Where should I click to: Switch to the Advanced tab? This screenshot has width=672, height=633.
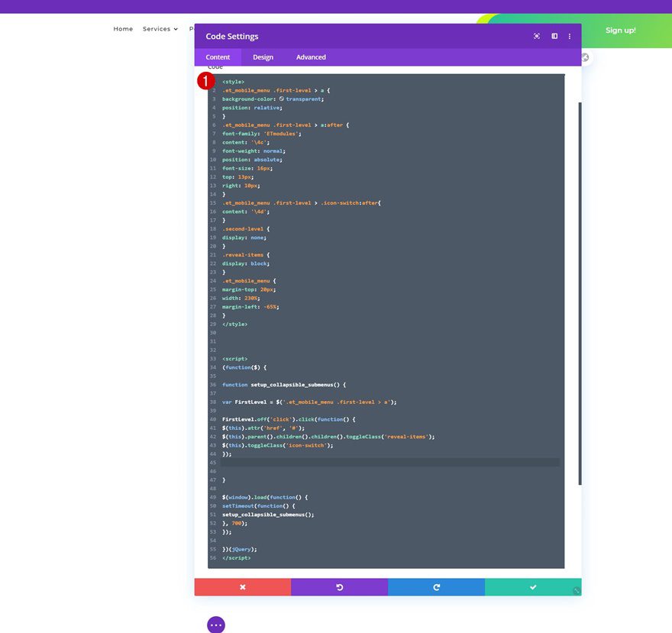[x=311, y=57]
